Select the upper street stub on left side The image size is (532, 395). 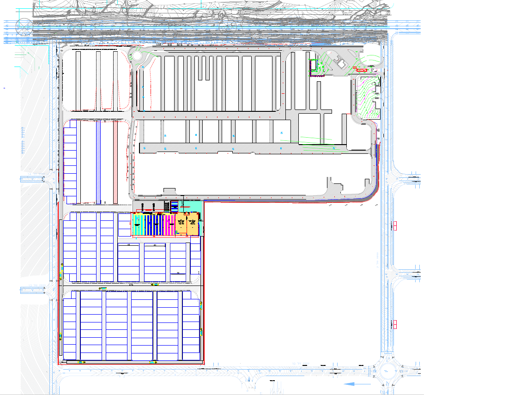pyautogui.click(x=35, y=179)
